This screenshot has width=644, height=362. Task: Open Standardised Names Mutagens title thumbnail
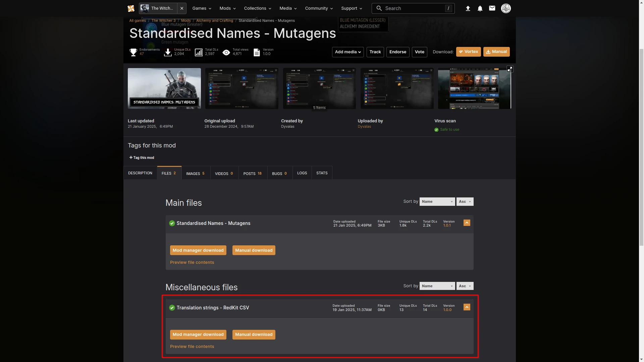tap(164, 88)
